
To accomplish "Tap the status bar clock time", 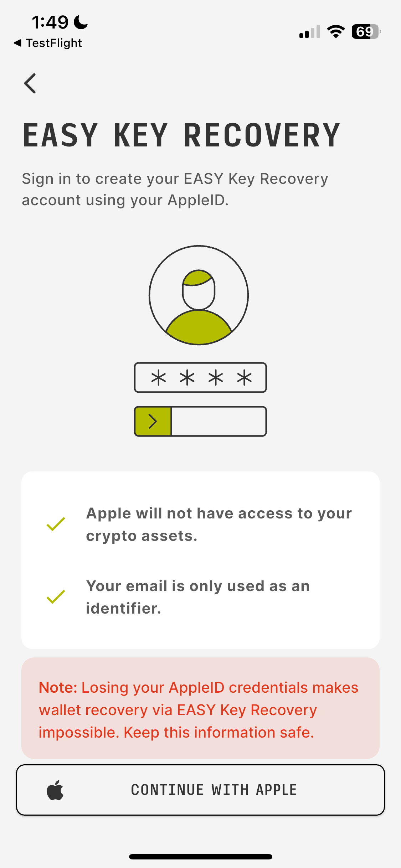I will click(x=50, y=22).
